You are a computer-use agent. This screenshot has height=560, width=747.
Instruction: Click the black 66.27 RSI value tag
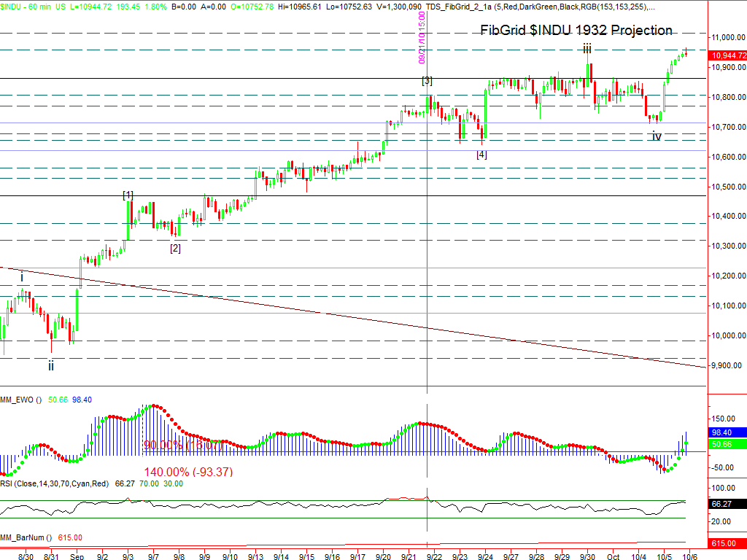tap(727, 504)
